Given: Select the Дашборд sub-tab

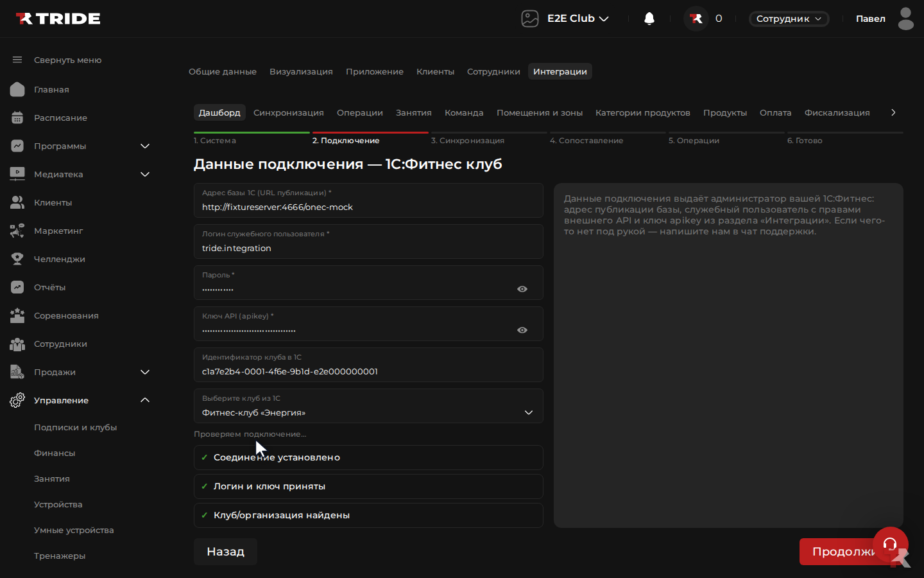Looking at the screenshot, I should click(219, 112).
